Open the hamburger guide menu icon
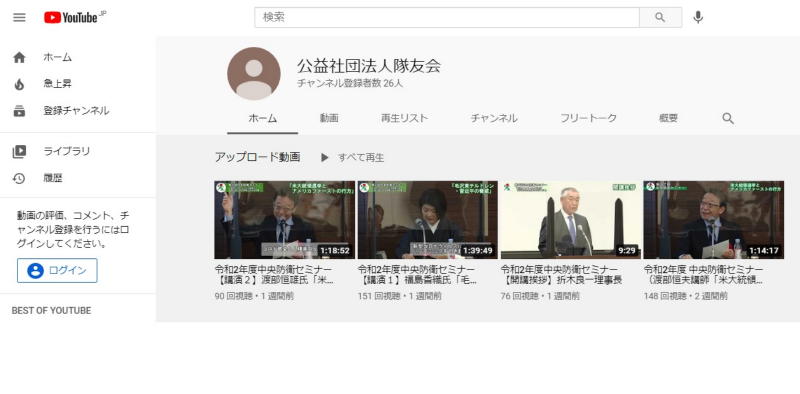The width and height of the screenshot is (800, 394). [19, 17]
